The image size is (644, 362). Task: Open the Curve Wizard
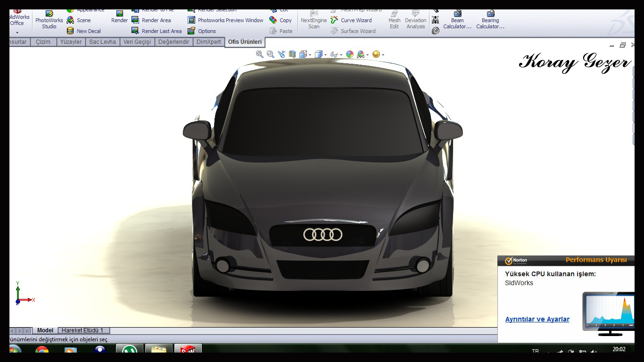click(x=351, y=20)
